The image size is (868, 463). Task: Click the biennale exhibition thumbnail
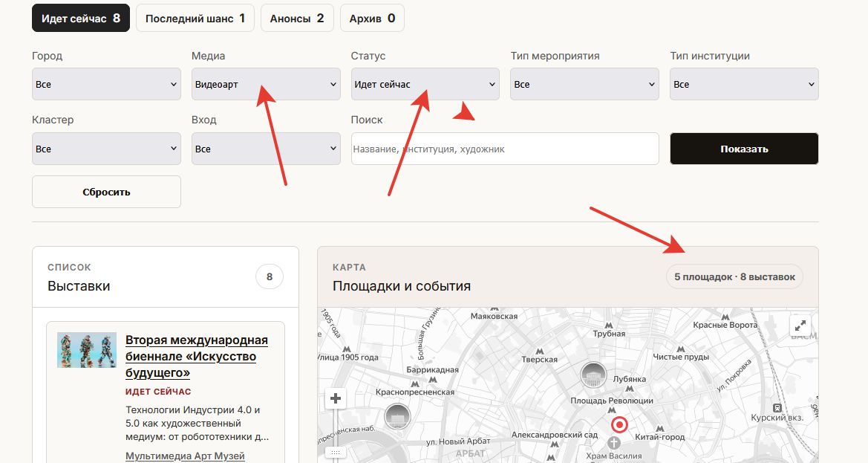87,350
